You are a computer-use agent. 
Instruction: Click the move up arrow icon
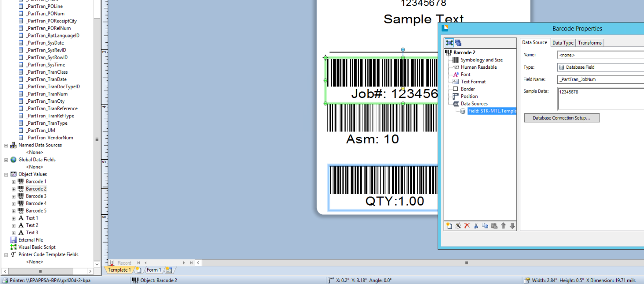click(x=503, y=226)
